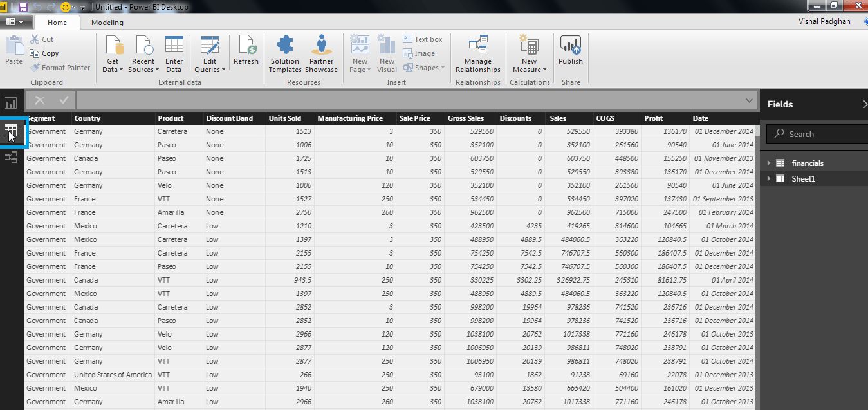
Task: Open the Edit Queries dropdown arrow
Action: (223, 70)
